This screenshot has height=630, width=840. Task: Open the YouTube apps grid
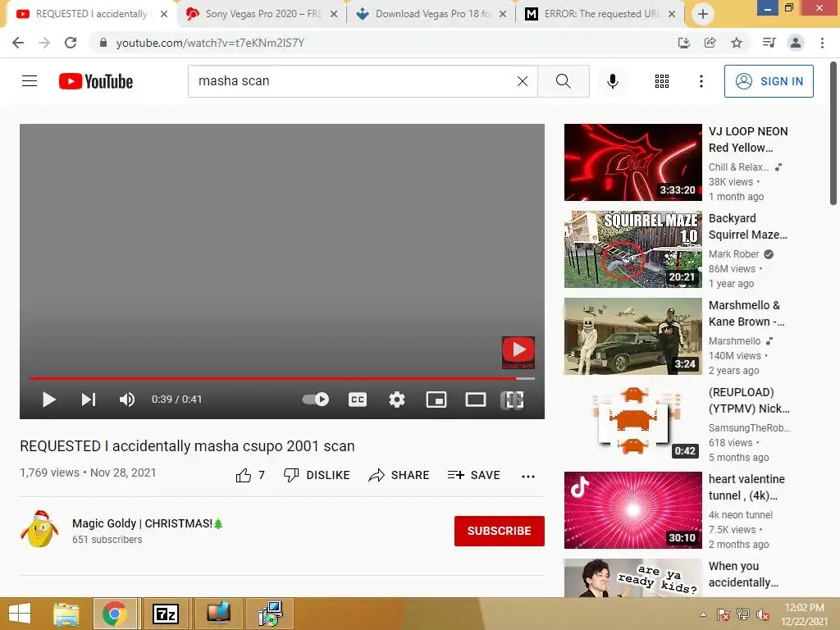tap(662, 81)
